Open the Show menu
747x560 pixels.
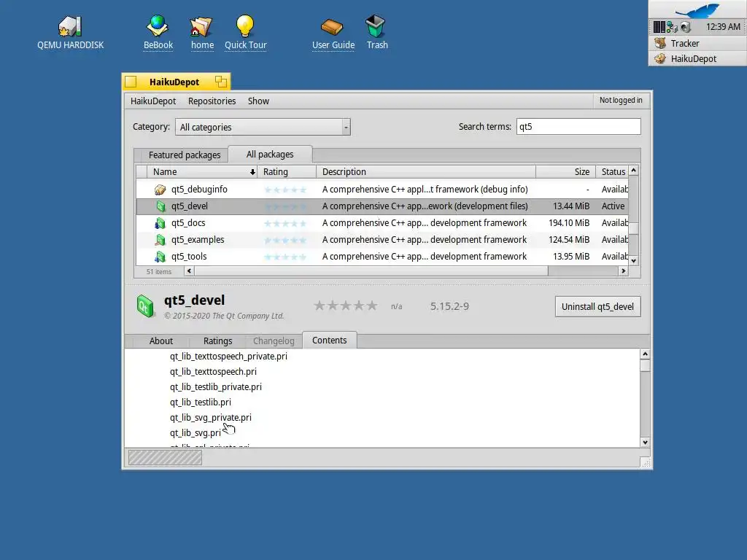point(259,101)
